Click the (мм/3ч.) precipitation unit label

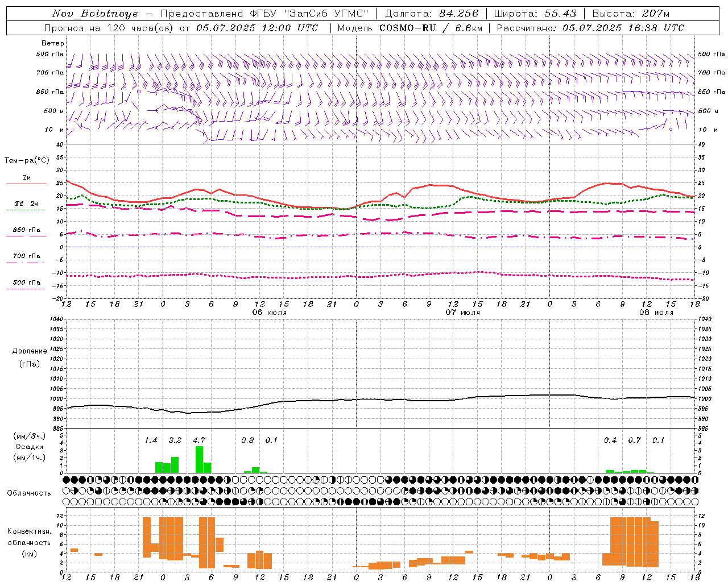click(x=29, y=436)
